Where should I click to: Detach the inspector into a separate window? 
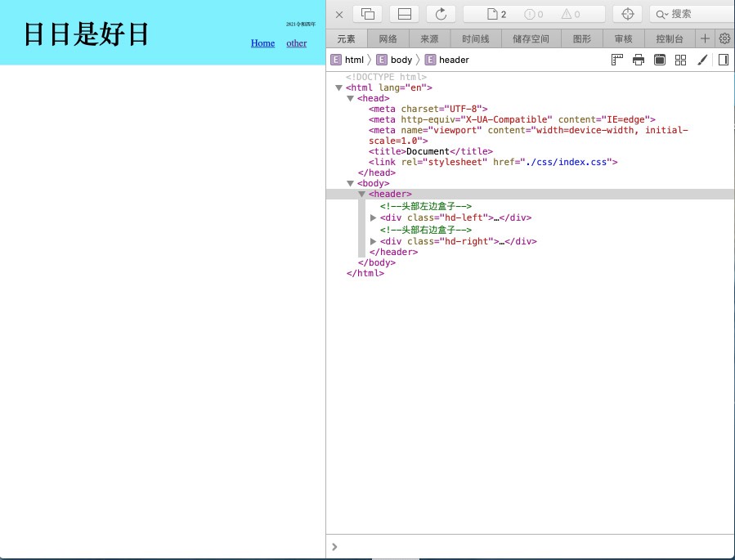pyautogui.click(x=368, y=14)
